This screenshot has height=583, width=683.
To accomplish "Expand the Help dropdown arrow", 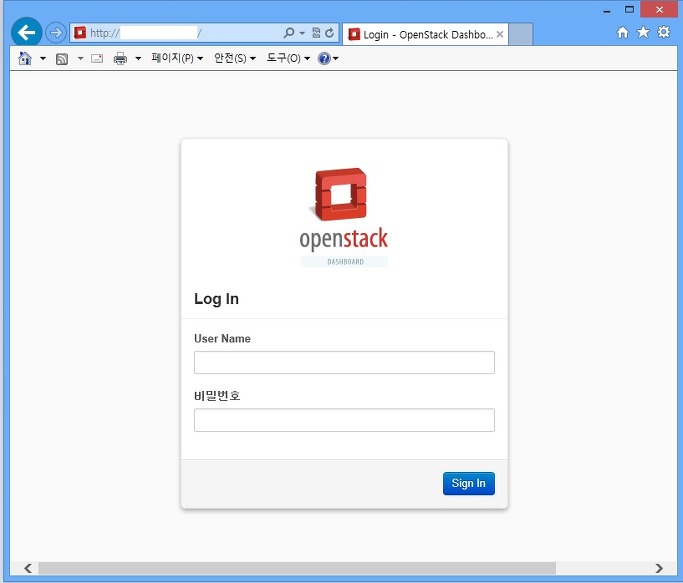I will click(335, 58).
